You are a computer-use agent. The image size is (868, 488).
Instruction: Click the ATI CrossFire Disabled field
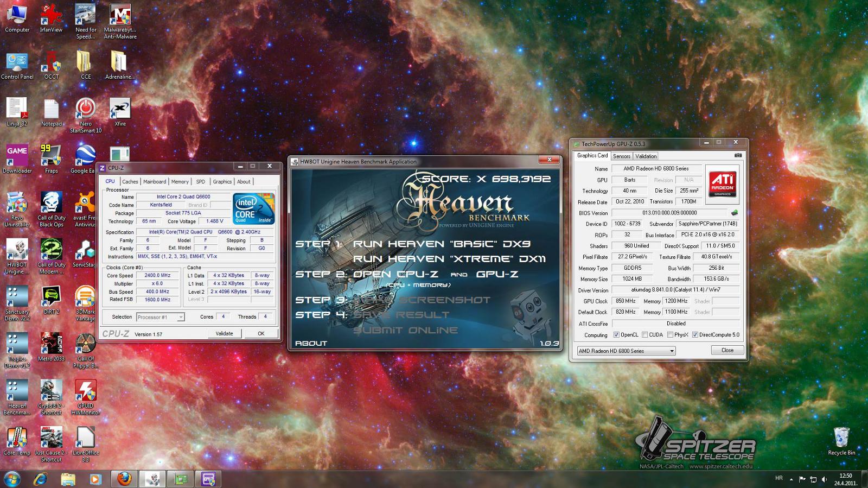pyautogui.click(x=676, y=324)
